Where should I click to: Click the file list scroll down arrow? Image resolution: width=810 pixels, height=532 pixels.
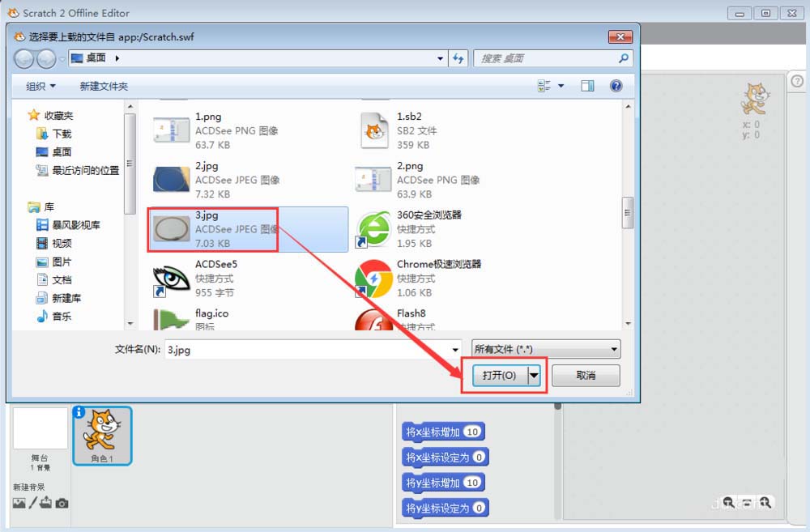pos(628,324)
